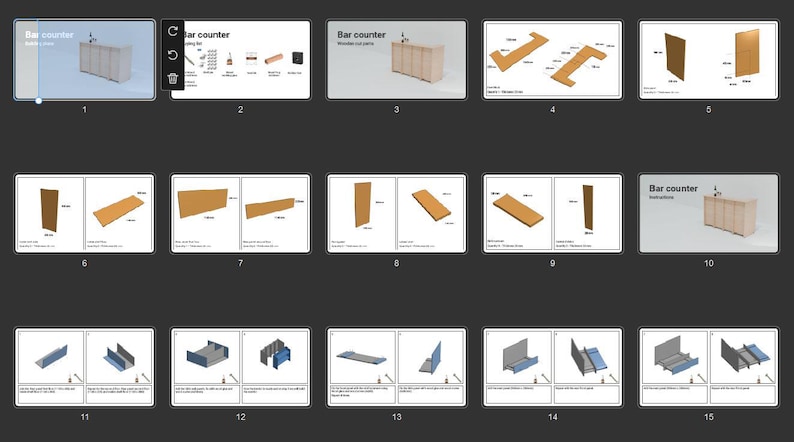Screen dimensions: 794x442
Task: Choose page 13 thumbnail
Action: click(396, 367)
